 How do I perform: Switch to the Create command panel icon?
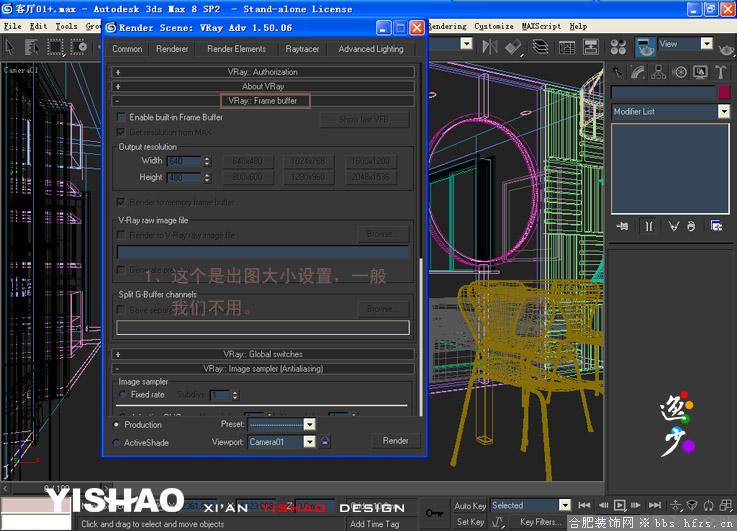[618, 72]
